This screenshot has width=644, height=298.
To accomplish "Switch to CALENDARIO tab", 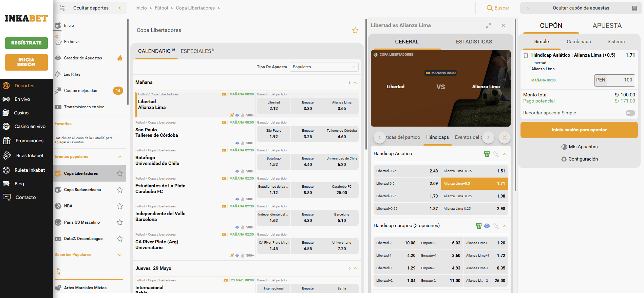I will (156, 51).
